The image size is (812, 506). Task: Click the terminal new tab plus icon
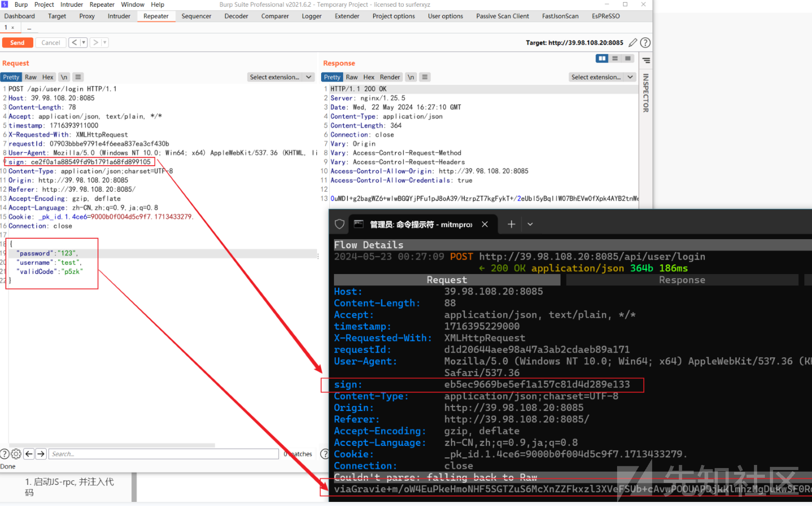[511, 224]
